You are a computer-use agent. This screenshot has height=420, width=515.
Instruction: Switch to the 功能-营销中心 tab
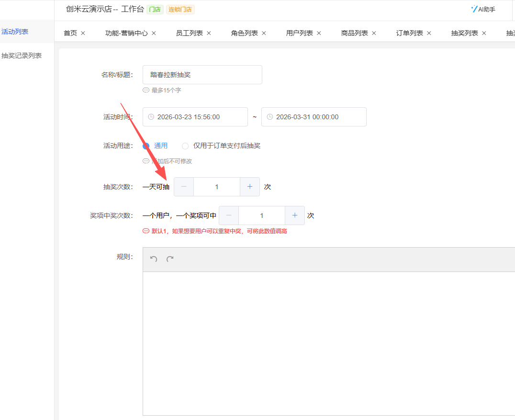click(126, 33)
